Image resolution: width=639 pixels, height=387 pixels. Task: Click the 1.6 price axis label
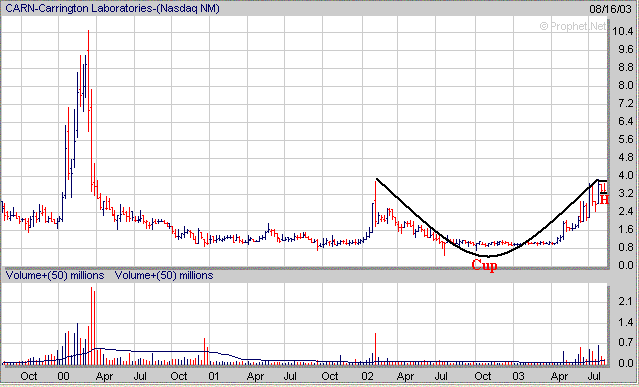(626, 229)
